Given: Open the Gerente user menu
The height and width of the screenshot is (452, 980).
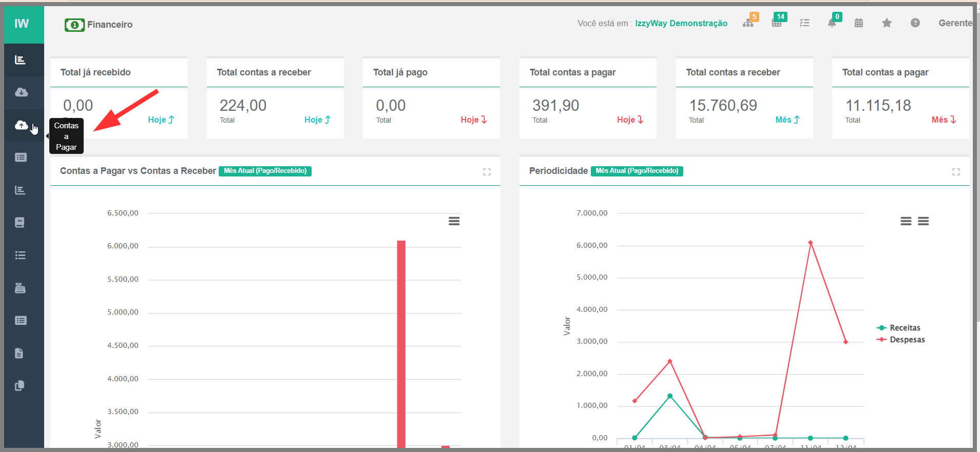Looking at the screenshot, I should [955, 23].
